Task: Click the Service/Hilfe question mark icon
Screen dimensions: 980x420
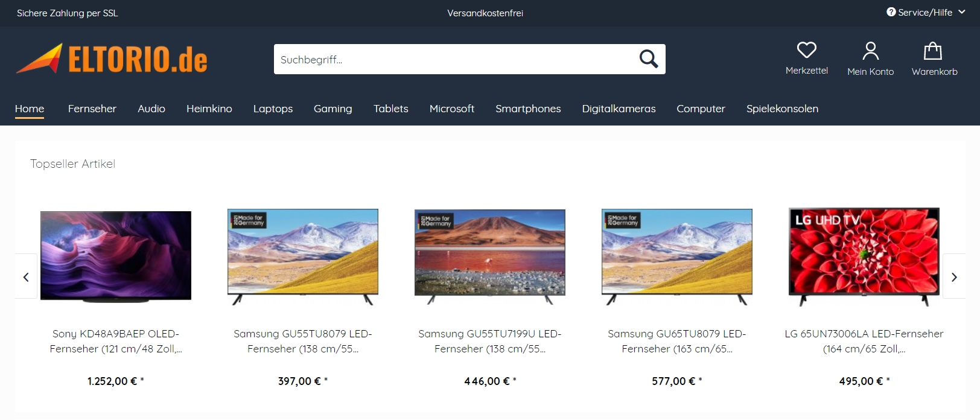Action: tap(891, 12)
